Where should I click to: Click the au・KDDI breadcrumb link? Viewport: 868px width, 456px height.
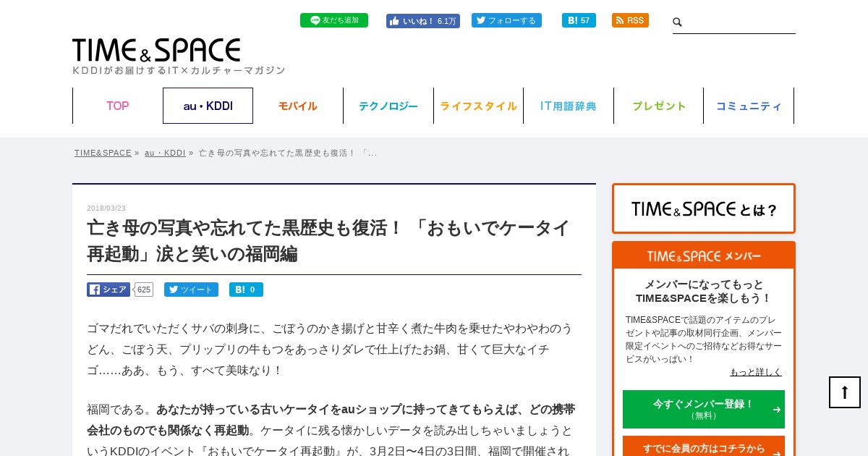click(x=165, y=153)
